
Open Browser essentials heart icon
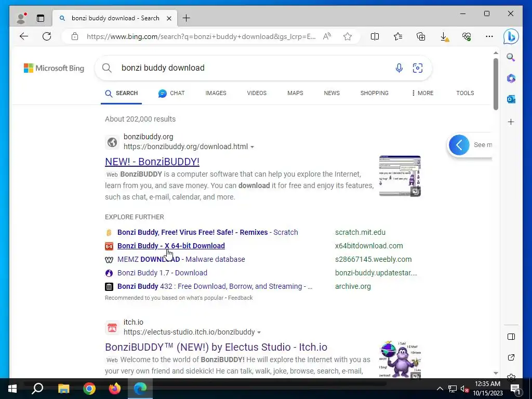click(x=467, y=36)
